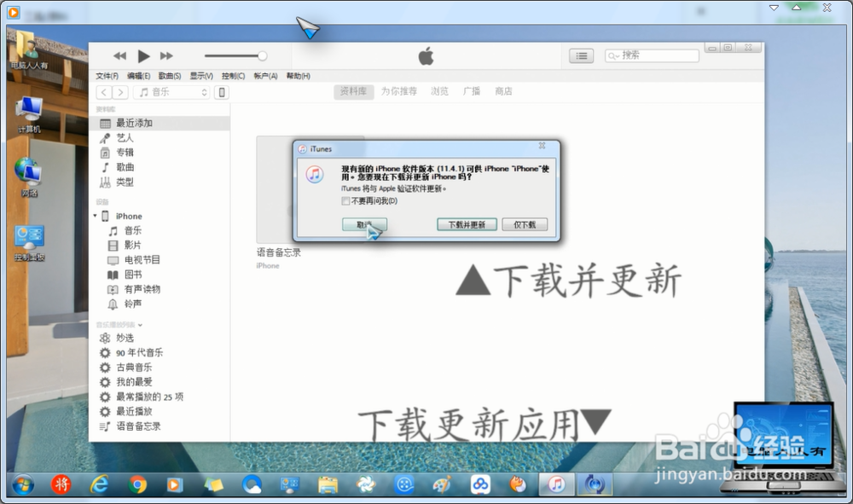Switch to the 资料库 tab

click(x=354, y=91)
